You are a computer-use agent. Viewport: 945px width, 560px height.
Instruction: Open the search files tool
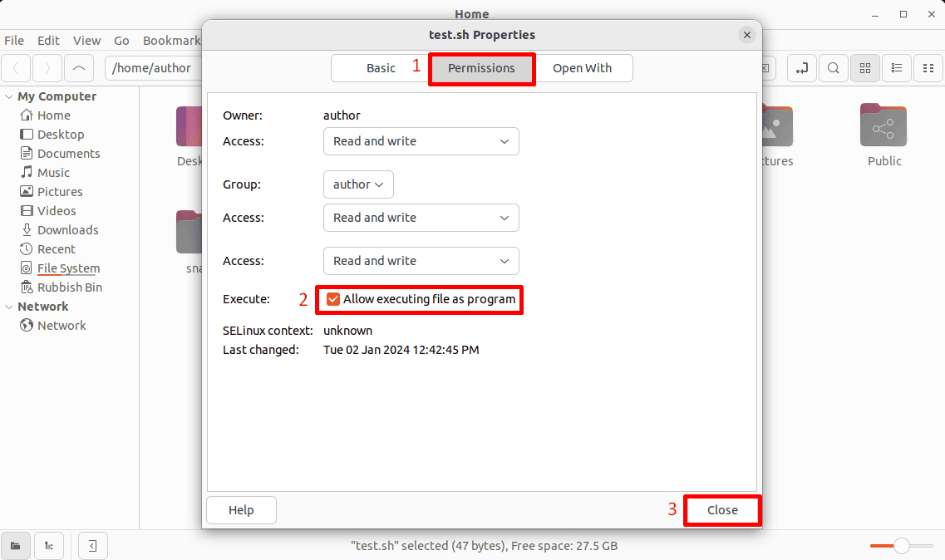[834, 68]
